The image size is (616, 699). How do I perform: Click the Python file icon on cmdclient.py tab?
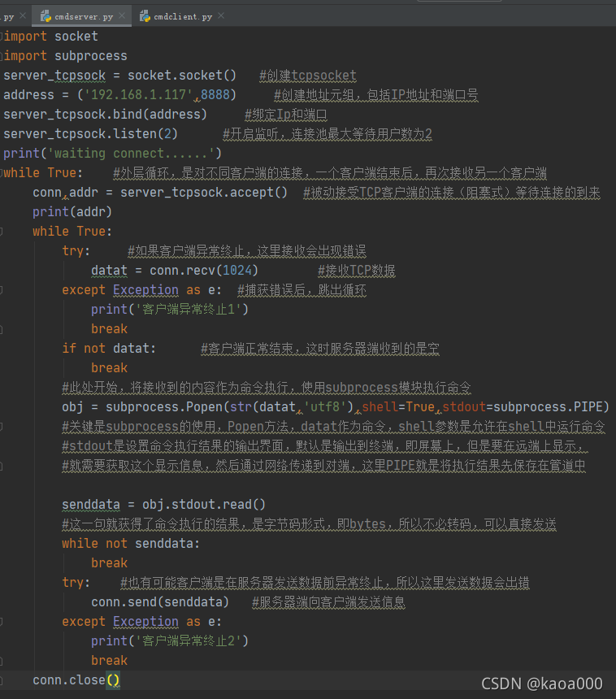click(x=145, y=16)
